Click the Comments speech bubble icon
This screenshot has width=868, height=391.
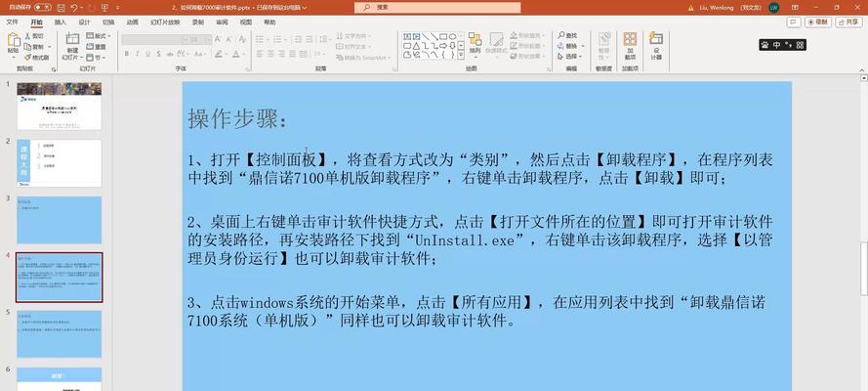click(794, 22)
